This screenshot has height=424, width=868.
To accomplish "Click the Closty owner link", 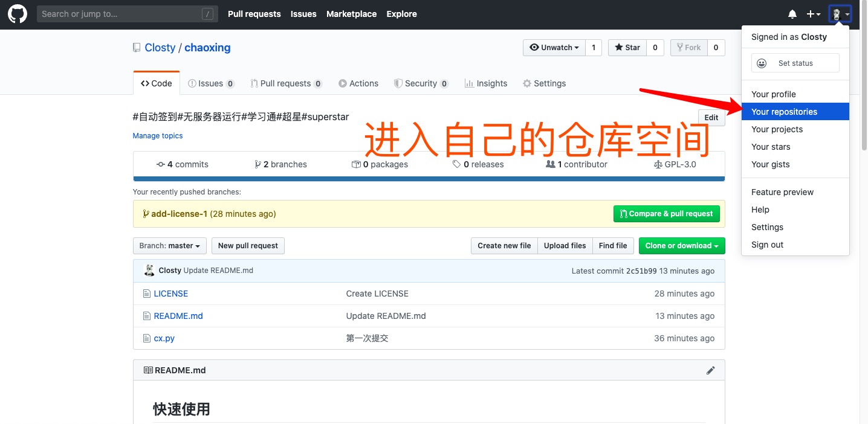I will click(160, 48).
